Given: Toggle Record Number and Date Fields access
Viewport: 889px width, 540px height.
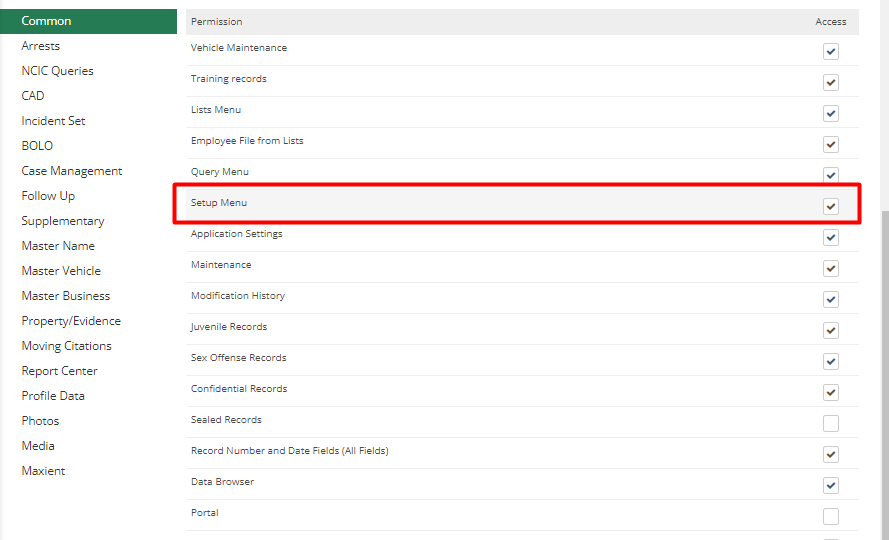Looking at the screenshot, I should tap(831, 455).
